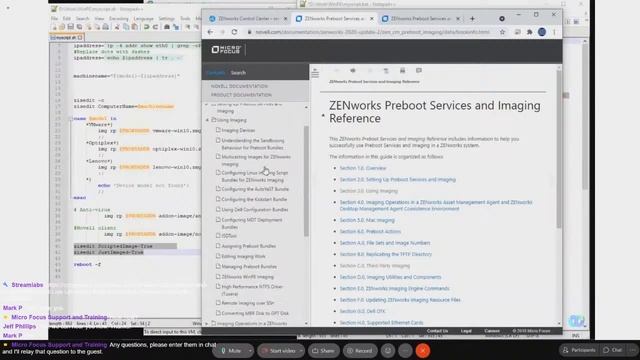Close the active ZENworks Preboot Services tab
This screenshot has width=640, height=360.
(x=371, y=19)
